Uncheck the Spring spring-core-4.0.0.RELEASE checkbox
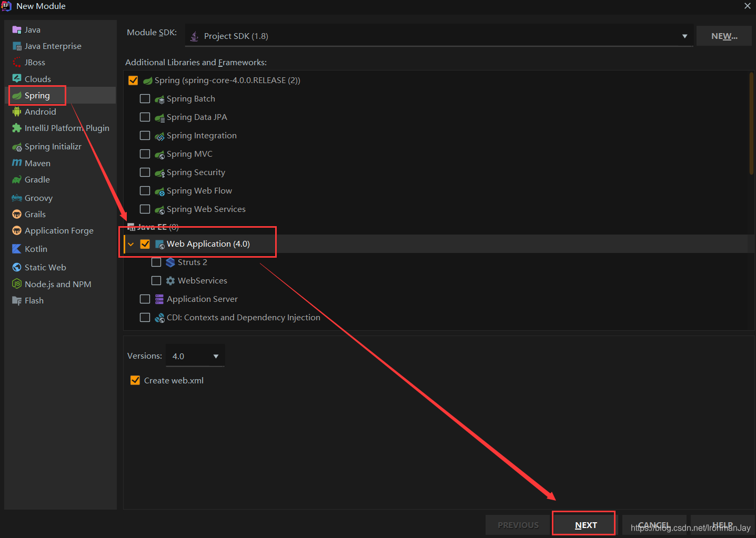The height and width of the screenshot is (538, 756). tap(133, 80)
